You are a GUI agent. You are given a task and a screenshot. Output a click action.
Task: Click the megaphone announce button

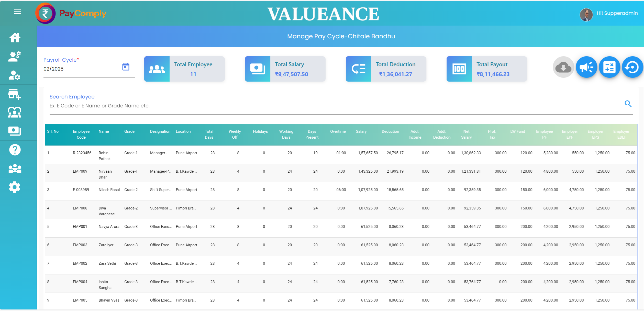pyautogui.click(x=586, y=67)
